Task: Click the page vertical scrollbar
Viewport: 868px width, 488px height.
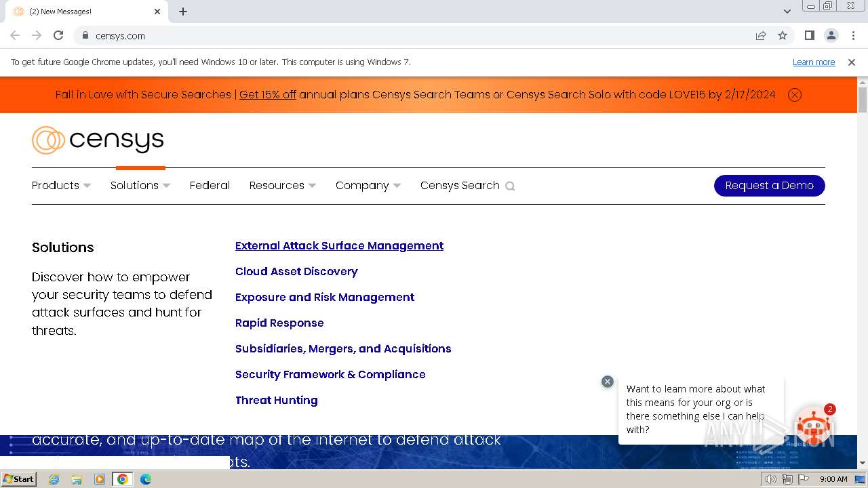Action: [x=863, y=100]
